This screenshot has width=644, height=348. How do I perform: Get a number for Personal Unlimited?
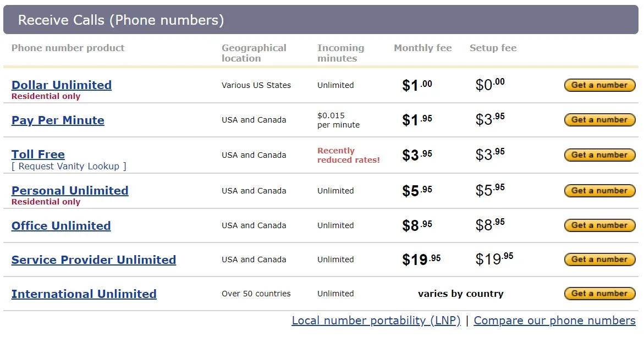click(599, 190)
